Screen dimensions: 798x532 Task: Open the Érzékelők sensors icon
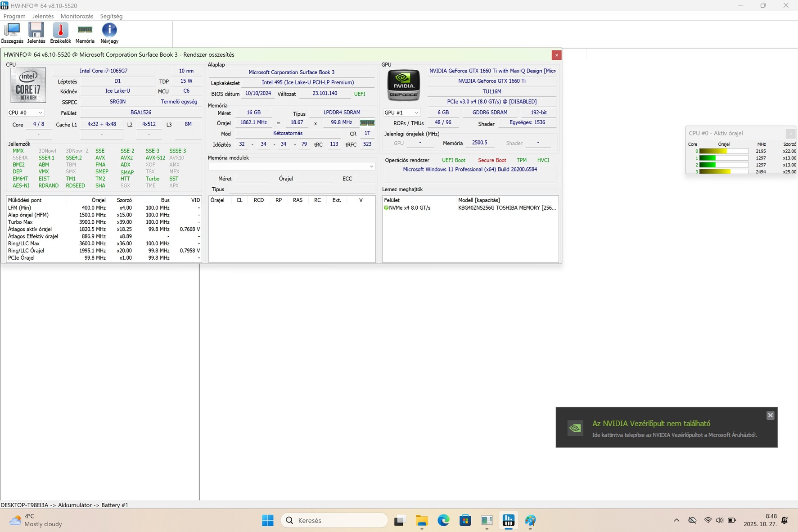(x=60, y=33)
